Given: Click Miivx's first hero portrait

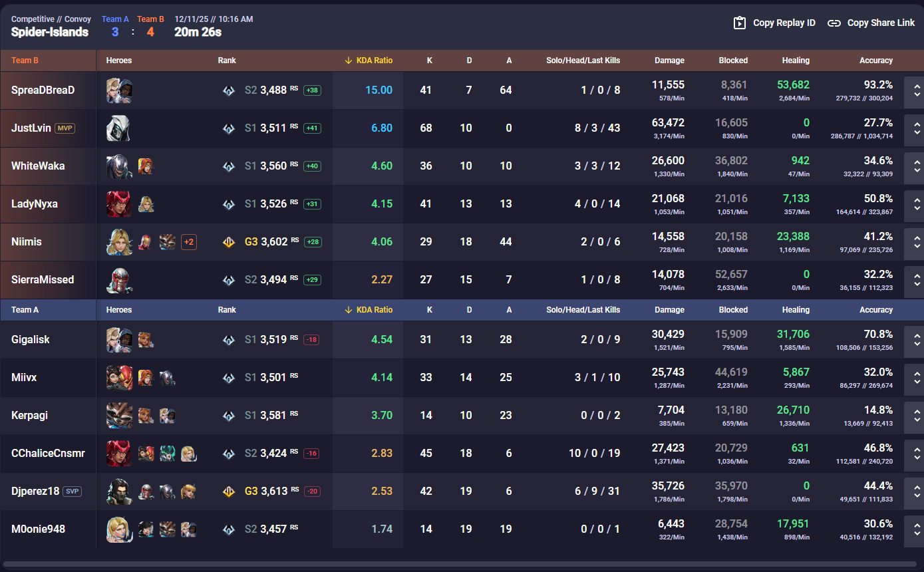Looking at the screenshot, I should click(119, 377).
